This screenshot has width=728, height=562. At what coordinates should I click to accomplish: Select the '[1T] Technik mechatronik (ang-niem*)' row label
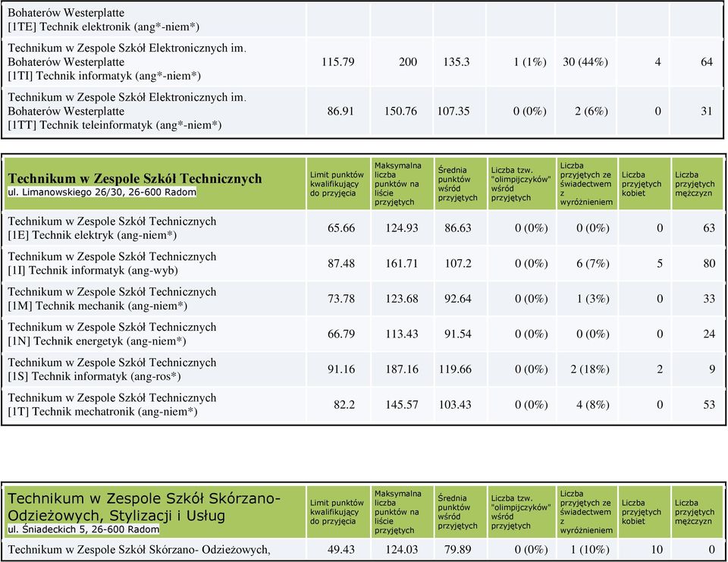click(102, 412)
